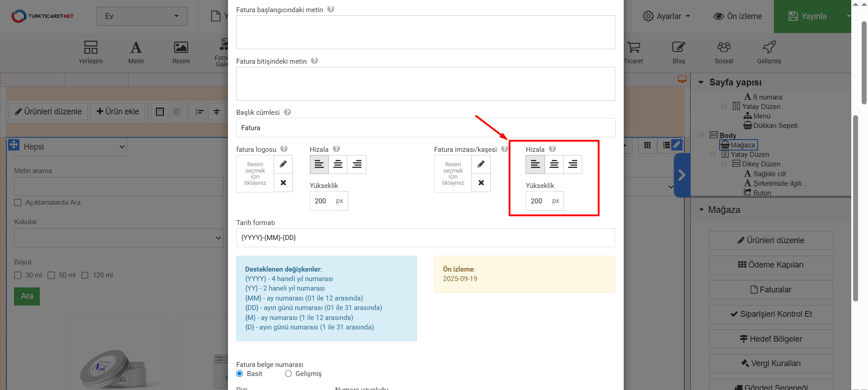Click the Tarih formatı input field
The width and height of the screenshot is (868, 390).
click(x=425, y=238)
